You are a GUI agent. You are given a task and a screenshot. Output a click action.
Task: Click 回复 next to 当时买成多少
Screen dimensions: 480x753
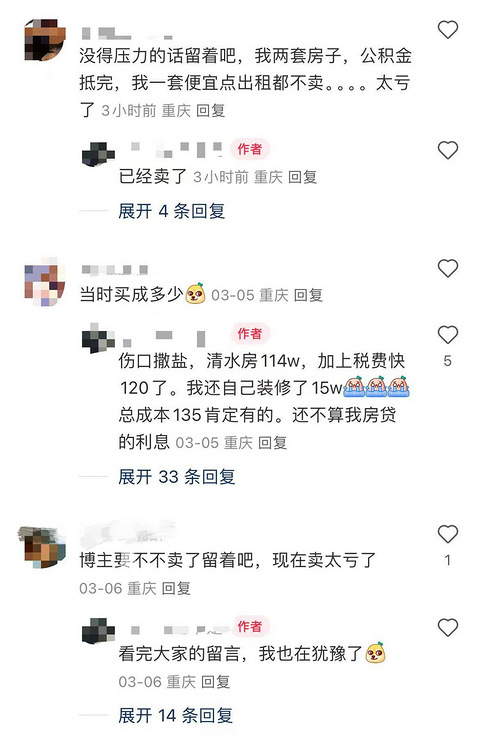click(308, 295)
